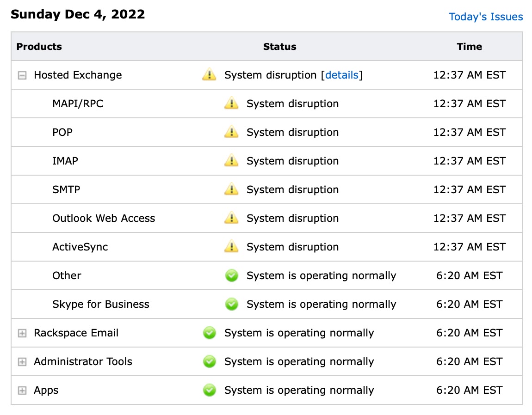Click the MAPI/RPC warning icon
The width and height of the screenshot is (532, 415).
231,103
